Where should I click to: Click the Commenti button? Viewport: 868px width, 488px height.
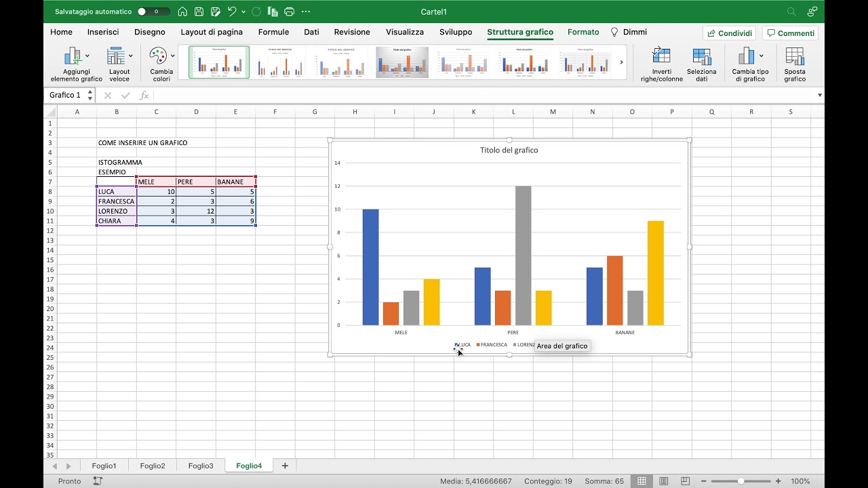(x=790, y=33)
